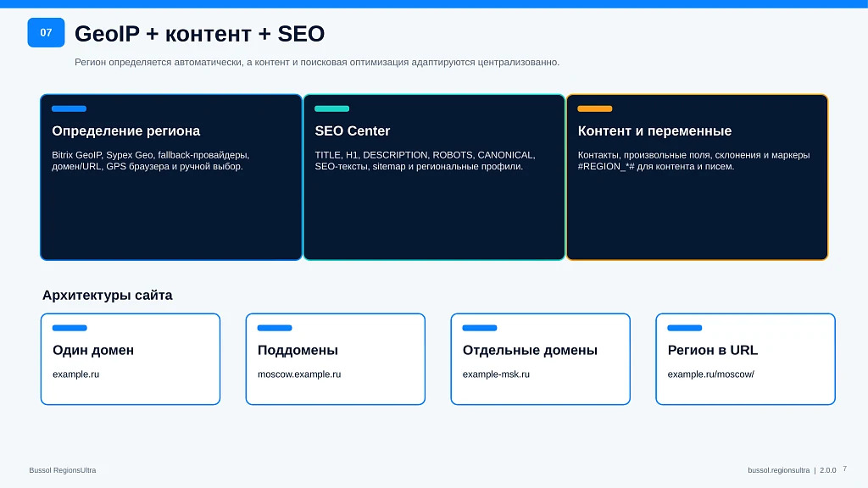Select the "bussol.regionsultra" footer text
Screen dimensions: 868x488
pyautogui.click(x=779, y=470)
